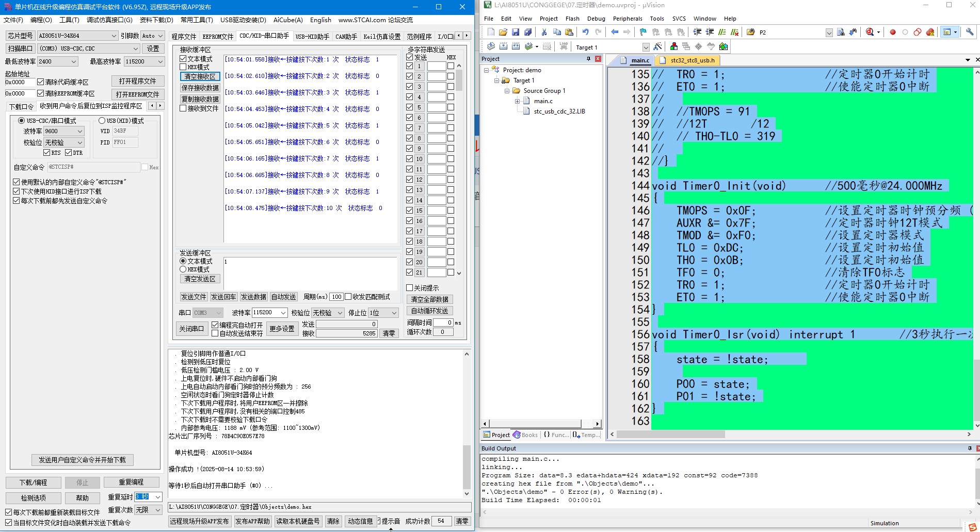The height and width of the screenshot is (532, 980).
Task: Click the 关闭串口 button
Action: coord(191,329)
